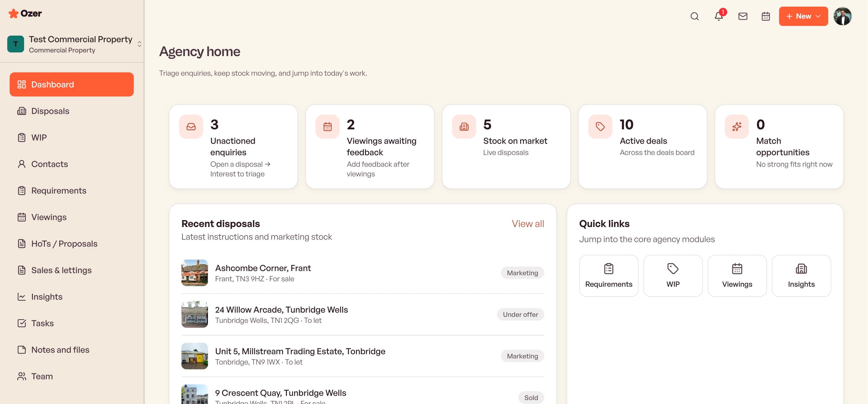Click 'Unit 5, Millstream Trading Estate, Tonbridge' title
Viewport: 868px width, 404px height.
[x=300, y=352]
